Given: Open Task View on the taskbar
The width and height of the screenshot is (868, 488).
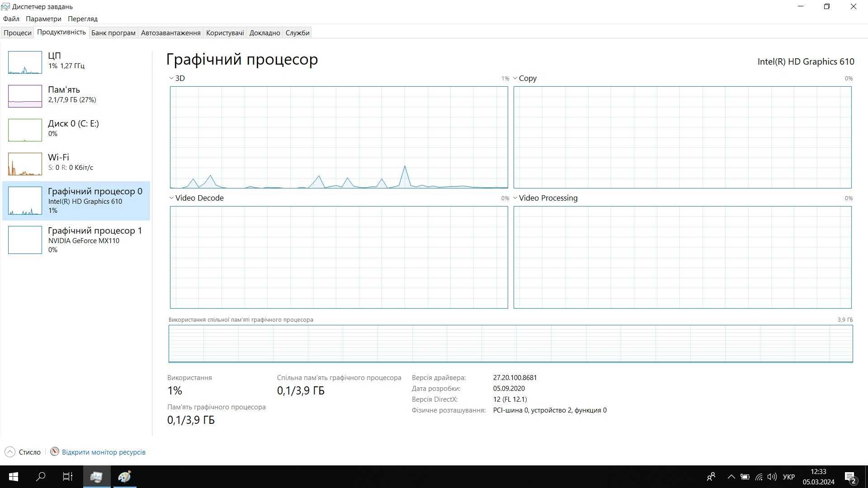Looking at the screenshot, I should click(x=68, y=477).
